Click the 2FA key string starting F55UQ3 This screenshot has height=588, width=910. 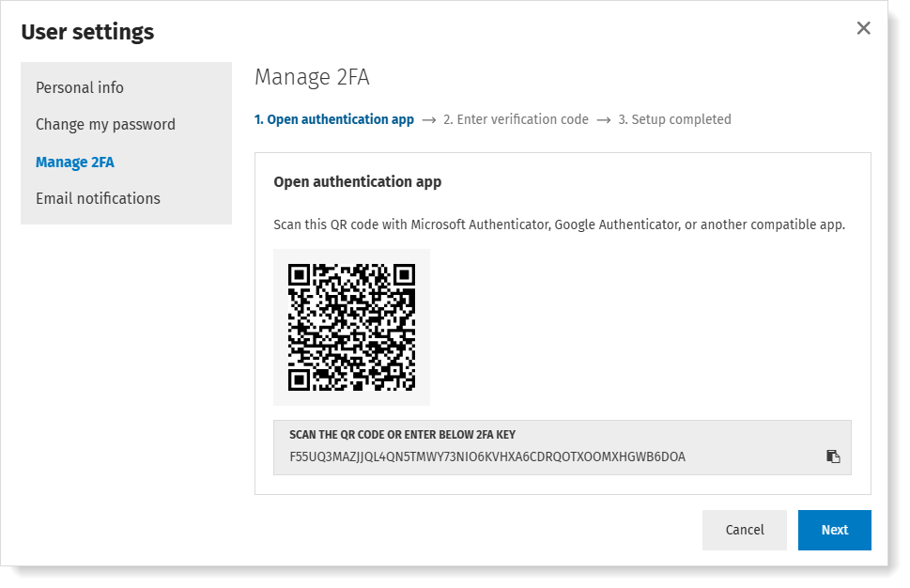pyautogui.click(x=486, y=456)
